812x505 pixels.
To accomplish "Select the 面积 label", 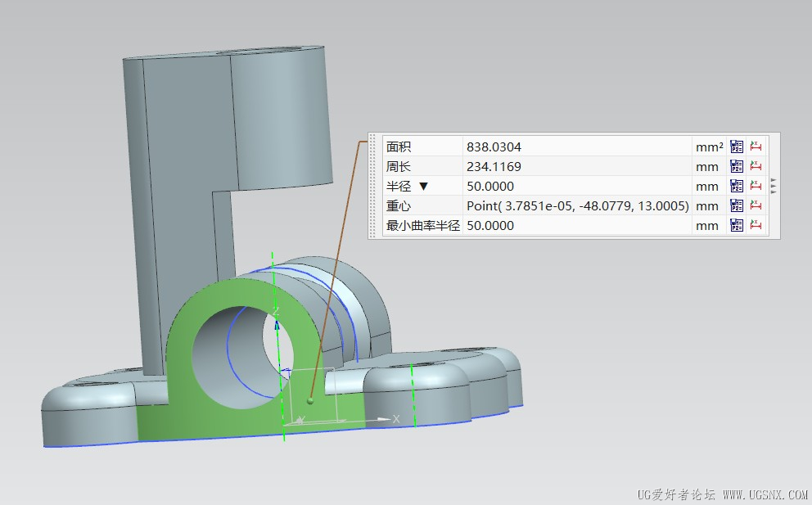I will (399, 147).
